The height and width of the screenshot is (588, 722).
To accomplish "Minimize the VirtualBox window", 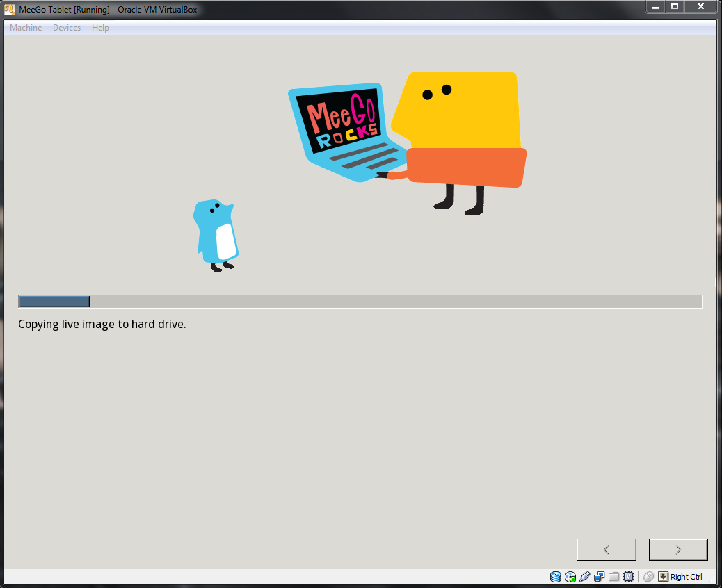I will (x=656, y=6).
